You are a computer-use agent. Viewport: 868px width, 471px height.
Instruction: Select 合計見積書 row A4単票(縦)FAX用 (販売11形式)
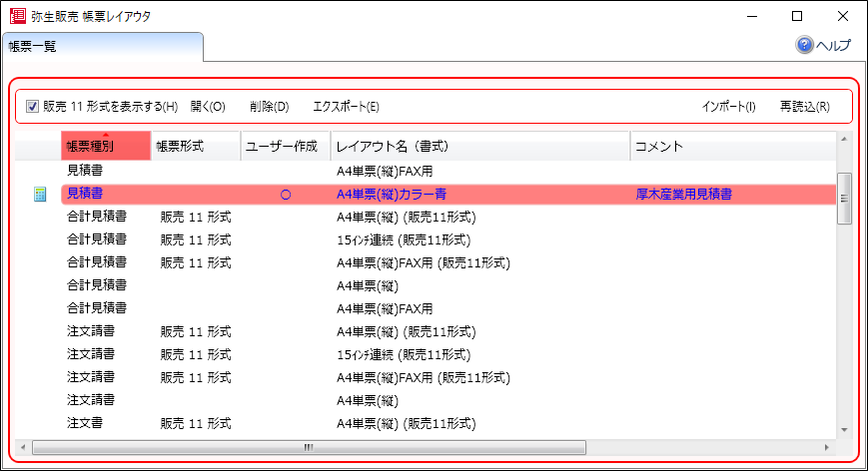tap(448, 262)
